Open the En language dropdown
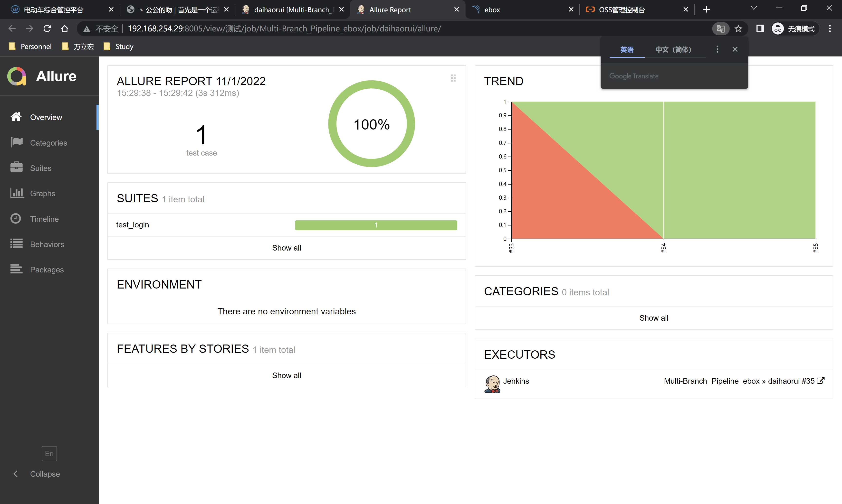 point(49,453)
